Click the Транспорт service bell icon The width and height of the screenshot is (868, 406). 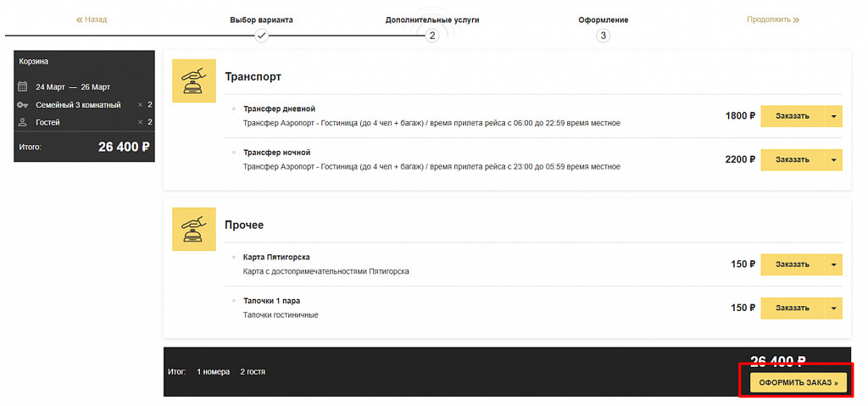click(x=194, y=81)
